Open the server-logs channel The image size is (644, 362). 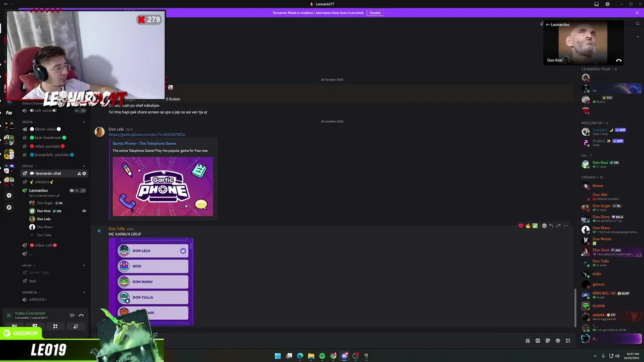click(x=54, y=273)
